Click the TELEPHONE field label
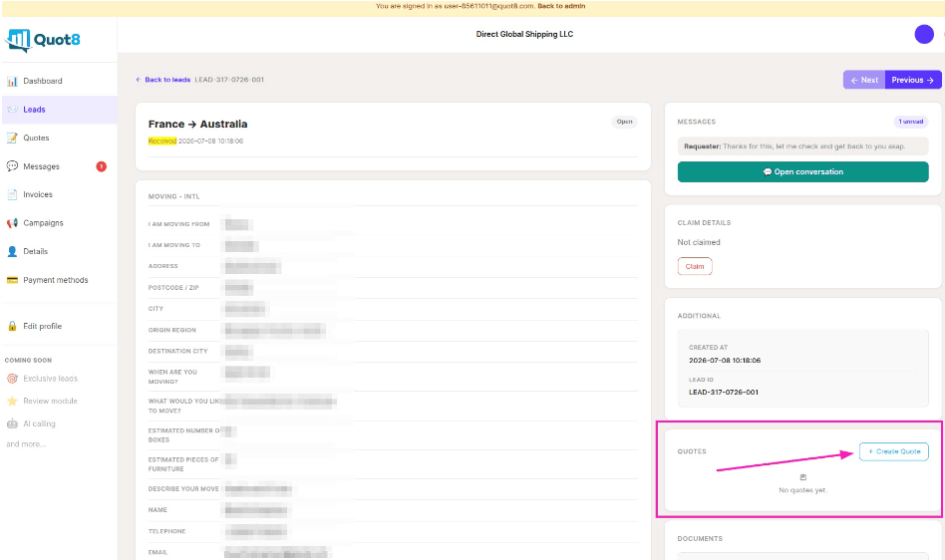The width and height of the screenshot is (945, 560). (166, 531)
